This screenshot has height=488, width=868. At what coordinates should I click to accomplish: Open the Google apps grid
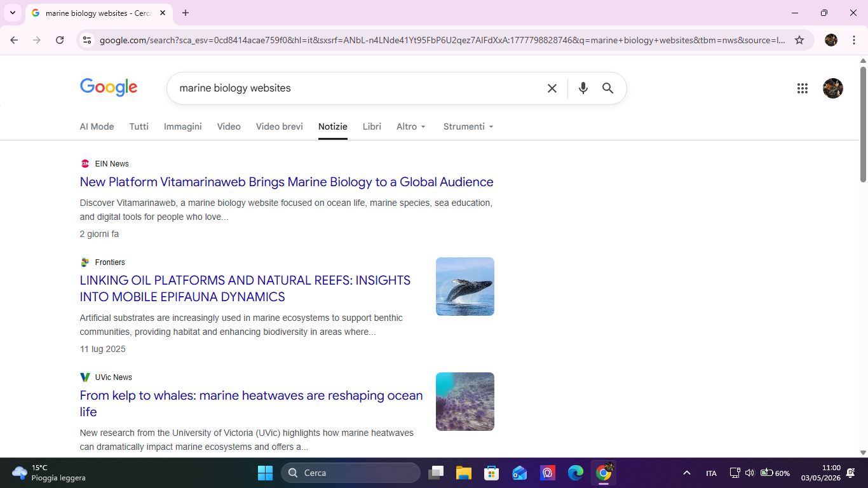803,88
